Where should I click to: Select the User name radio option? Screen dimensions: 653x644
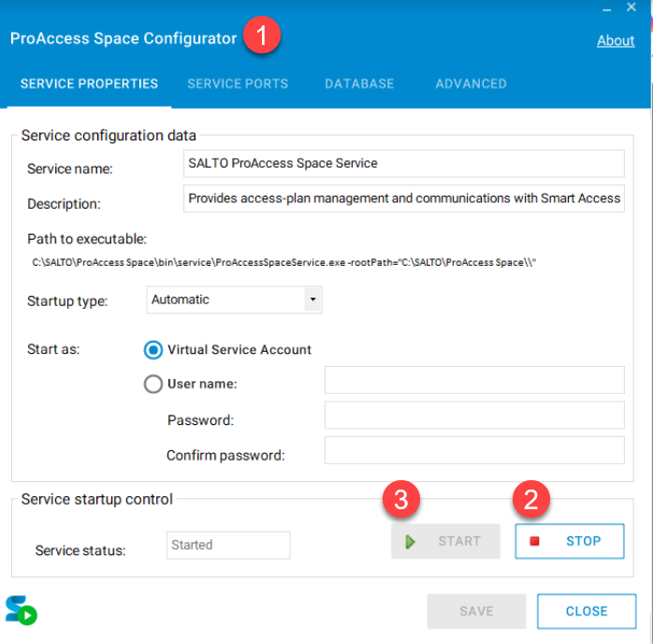click(x=153, y=383)
